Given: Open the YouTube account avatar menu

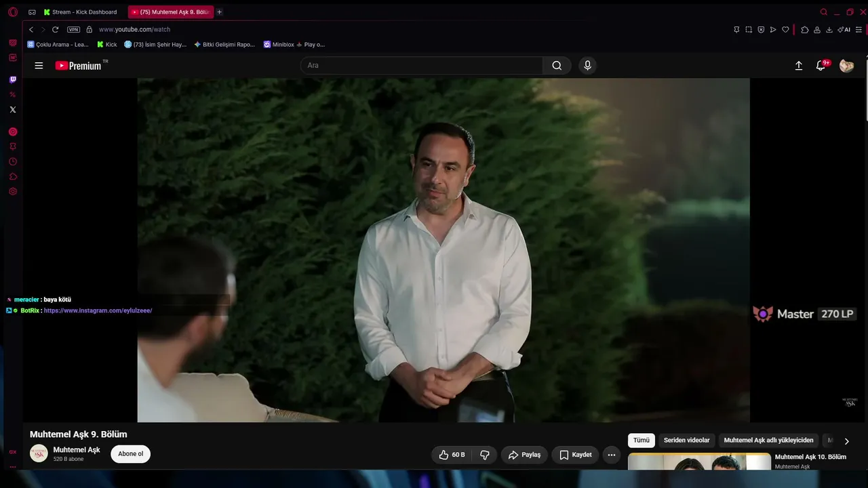Looking at the screenshot, I should (846, 66).
